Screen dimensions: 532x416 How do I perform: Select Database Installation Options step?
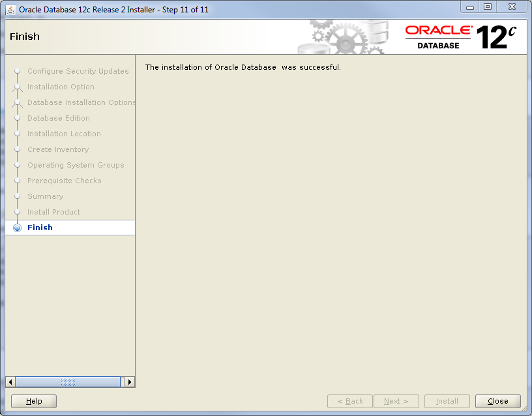point(81,102)
